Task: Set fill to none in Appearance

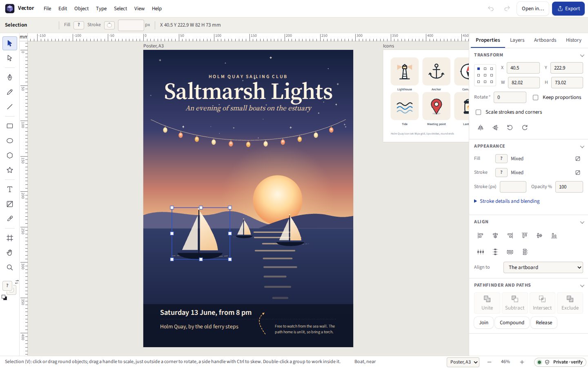Action: [578, 159]
